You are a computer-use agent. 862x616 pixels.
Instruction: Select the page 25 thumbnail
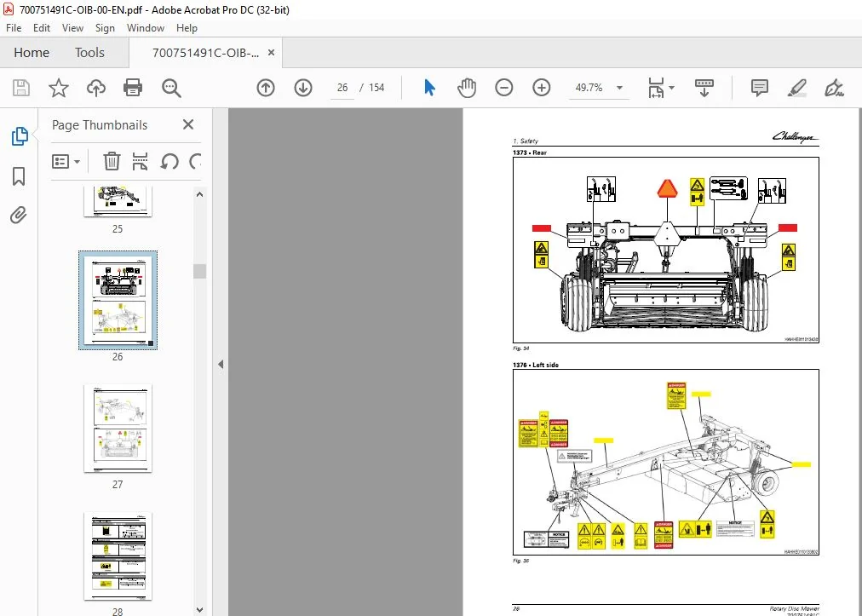click(x=118, y=201)
